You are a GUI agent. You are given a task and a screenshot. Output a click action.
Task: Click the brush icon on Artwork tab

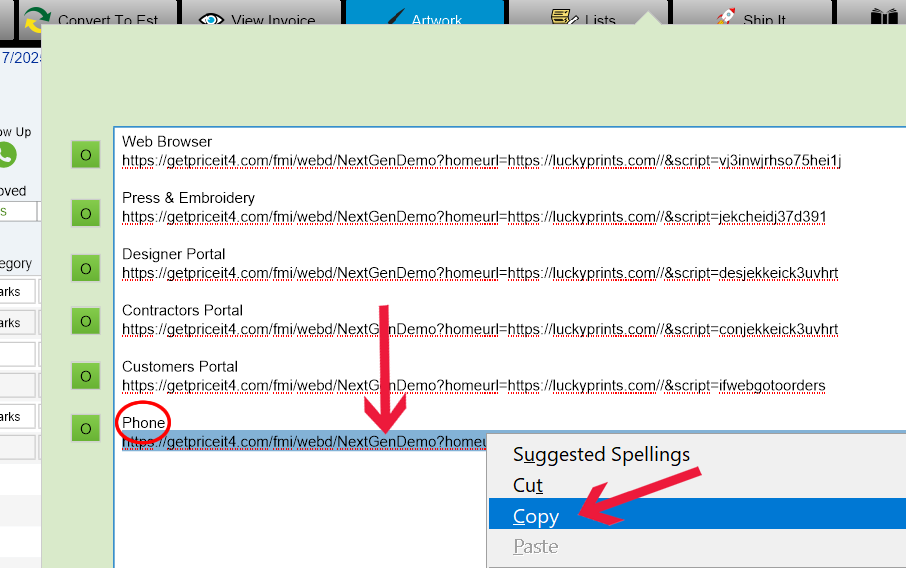(396, 16)
